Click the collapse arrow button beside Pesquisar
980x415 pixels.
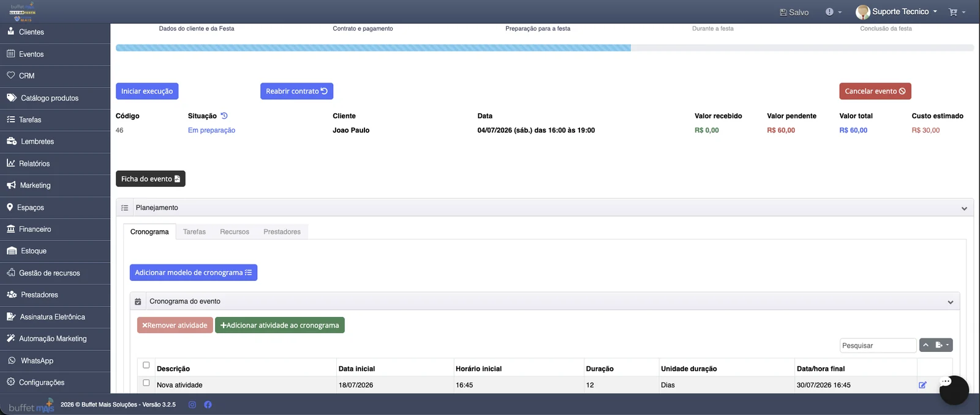tap(926, 345)
